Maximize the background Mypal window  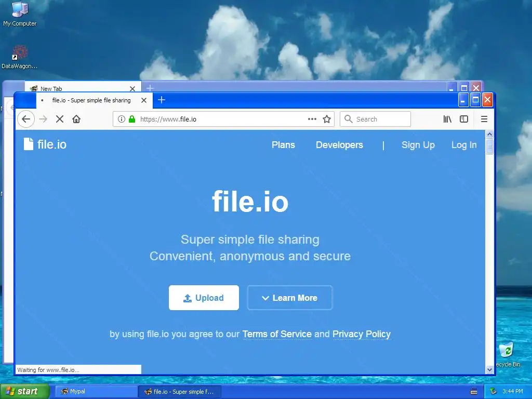464,87
